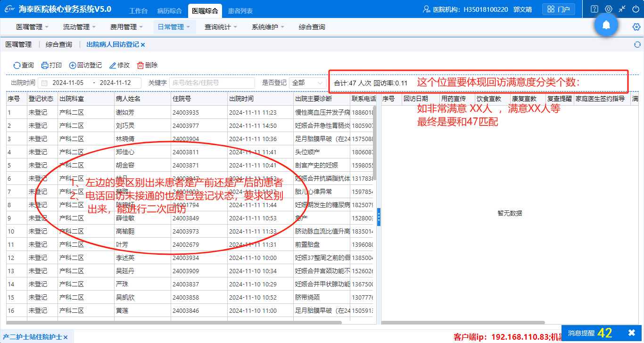This screenshot has width=644, height=343.
Task: Click the 修改 edit button
Action: [x=119, y=65]
